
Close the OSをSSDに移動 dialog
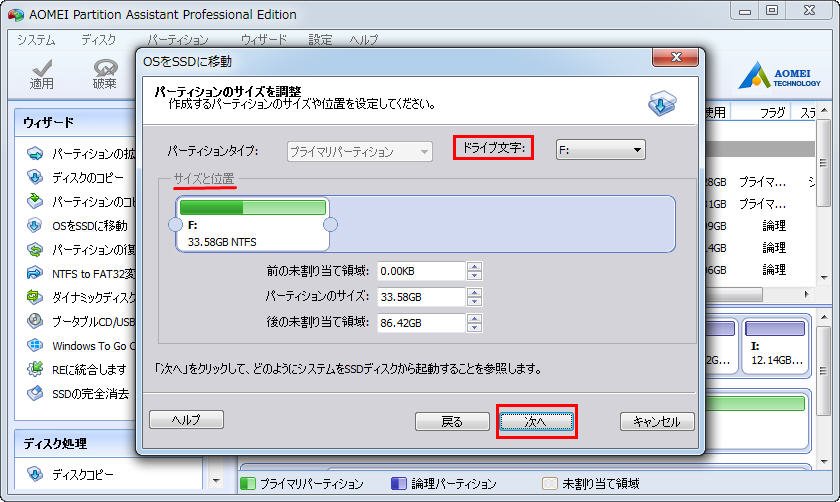(x=676, y=57)
